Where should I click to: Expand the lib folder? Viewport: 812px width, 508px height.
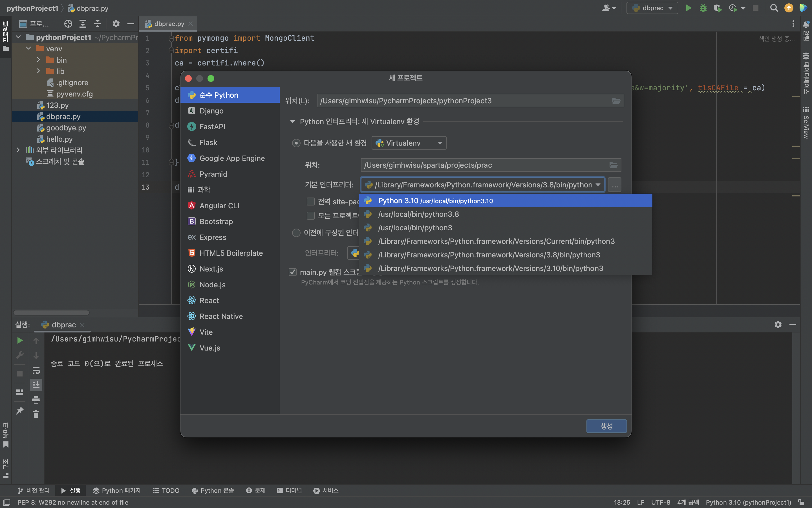[39, 71]
